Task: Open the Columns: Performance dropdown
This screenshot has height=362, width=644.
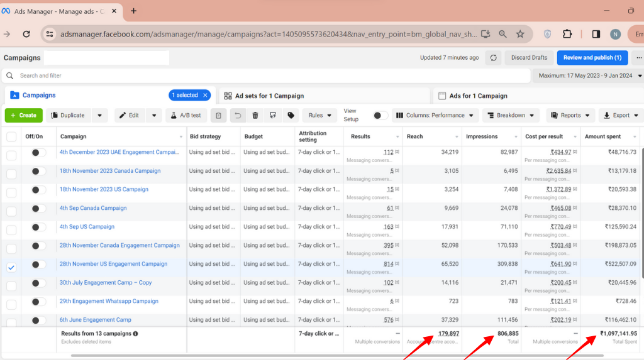Action: coord(435,116)
